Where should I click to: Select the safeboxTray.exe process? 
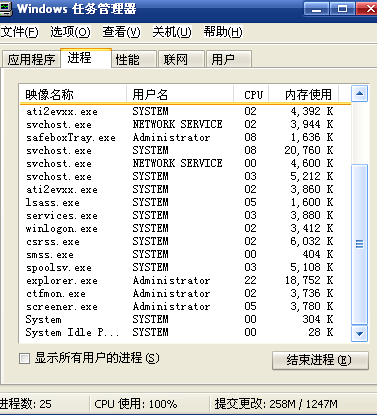point(185,137)
